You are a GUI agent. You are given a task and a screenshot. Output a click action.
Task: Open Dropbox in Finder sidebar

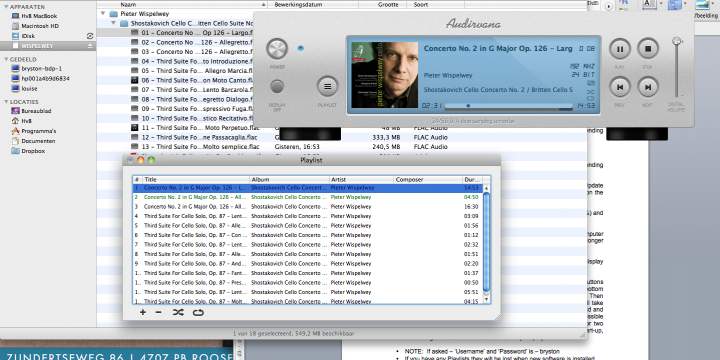click(x=28, y=151)
